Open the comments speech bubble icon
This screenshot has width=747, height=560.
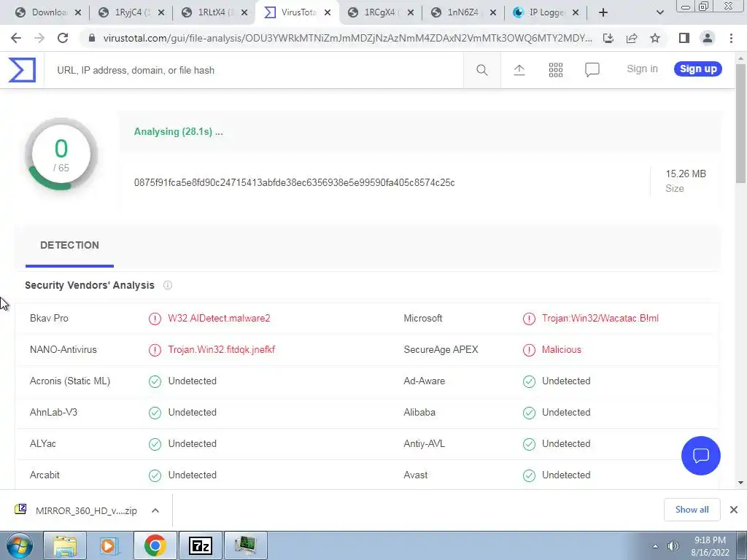click(x=592, y=70)
